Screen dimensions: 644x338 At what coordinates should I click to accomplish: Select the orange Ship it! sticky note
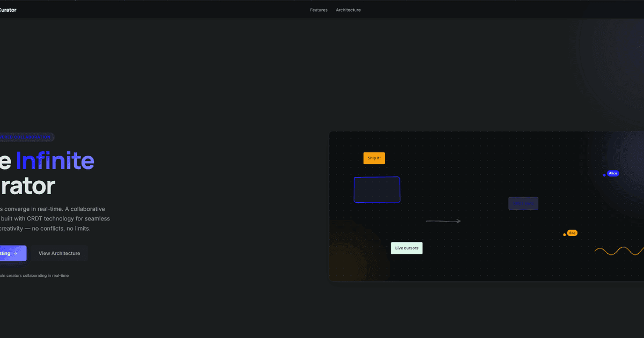374,158
